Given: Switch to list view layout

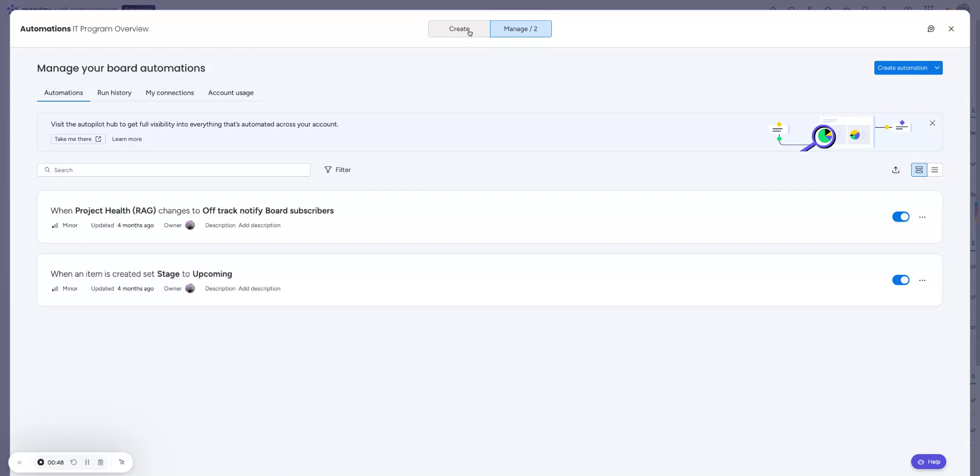Looking at the screenshot, I should click(x=935, y=170).
